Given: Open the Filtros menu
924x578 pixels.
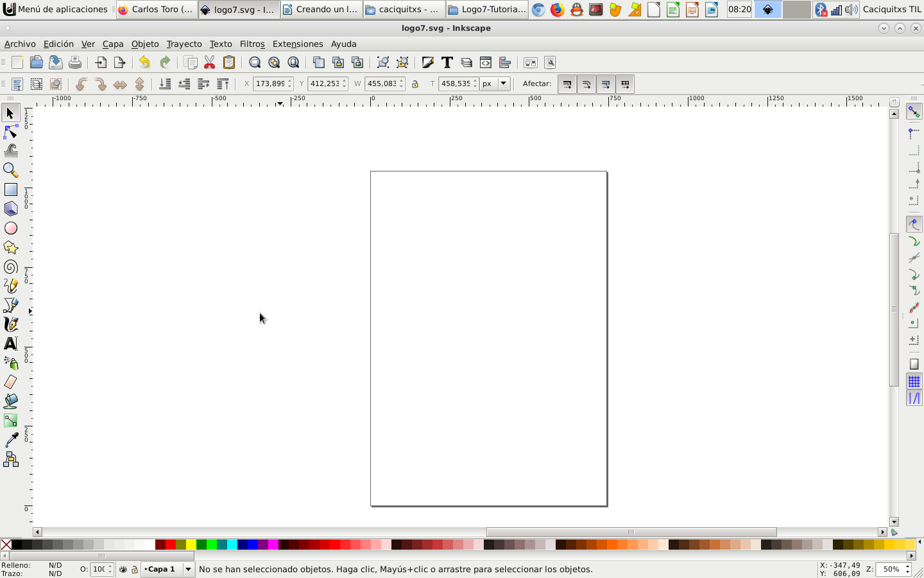Looking at the screenshot, I should pos(252,44).
